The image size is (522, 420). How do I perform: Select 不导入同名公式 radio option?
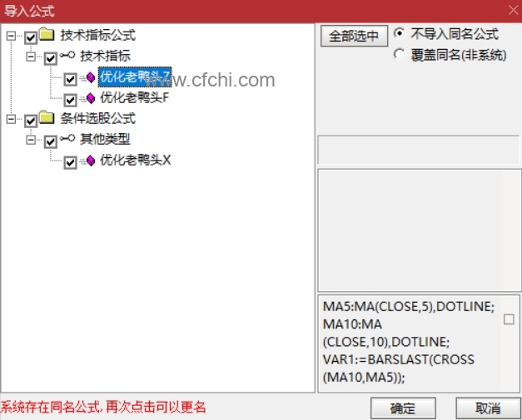[x=399, y=33]
